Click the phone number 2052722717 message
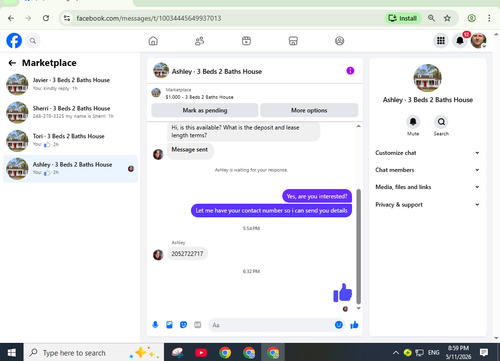Viewport: 500px width, 361px height. [187, 254]
